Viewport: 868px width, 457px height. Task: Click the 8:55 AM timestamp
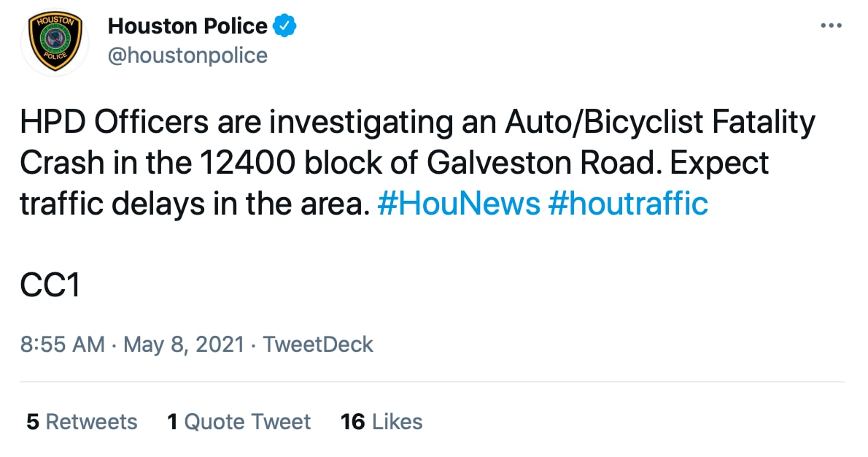[x=62, y=345]
